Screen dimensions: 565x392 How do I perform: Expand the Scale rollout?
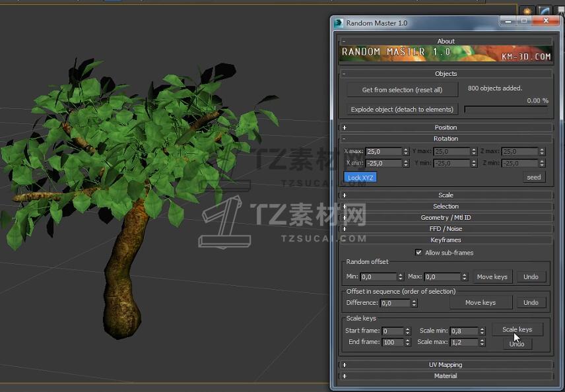446,195
